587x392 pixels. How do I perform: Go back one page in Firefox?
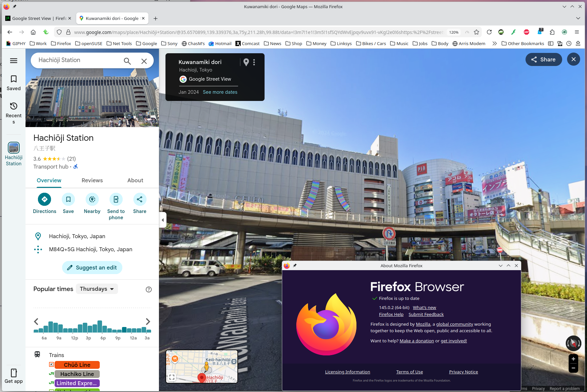10,32
